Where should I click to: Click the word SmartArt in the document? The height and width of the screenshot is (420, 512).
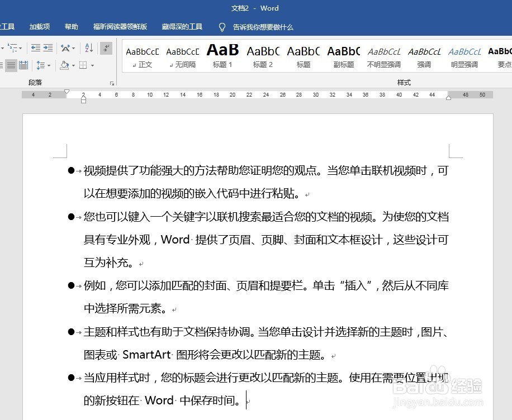146,355
